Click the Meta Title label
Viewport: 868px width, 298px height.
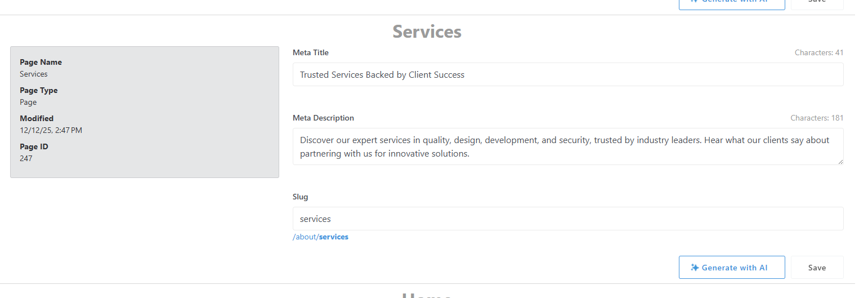pyautogui.click(x=311, y=53)
